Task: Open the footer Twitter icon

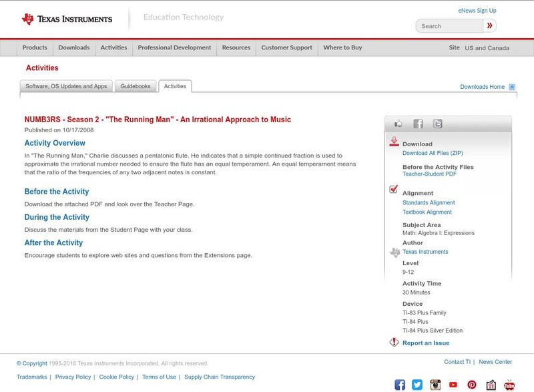Action: [x=417, y=385]
